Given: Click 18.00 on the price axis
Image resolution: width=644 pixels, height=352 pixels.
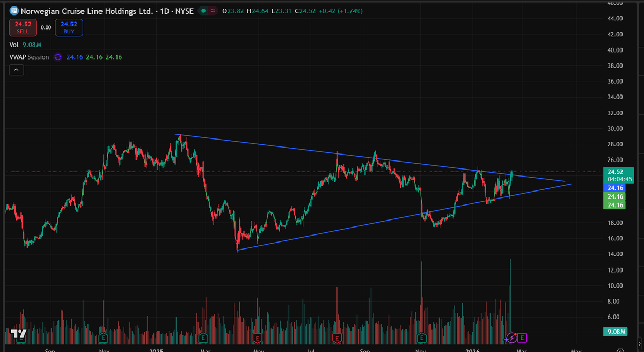Looking at the screenshot, I should [x=614, y=223].
